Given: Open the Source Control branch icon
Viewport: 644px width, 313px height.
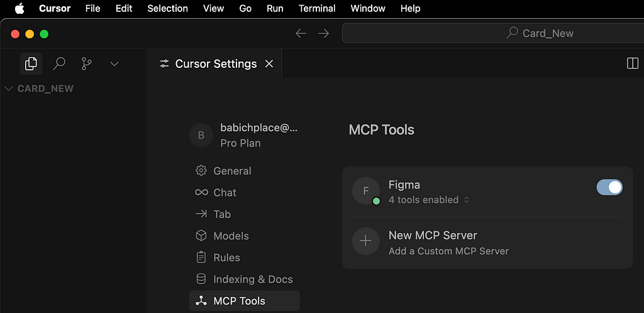Looking at the screenshot, I should pyautogui.click(x=87, y=63).
